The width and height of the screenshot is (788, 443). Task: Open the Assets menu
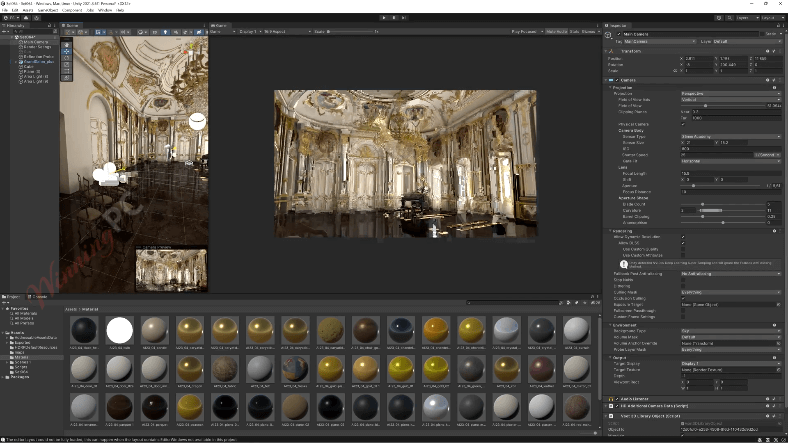click(x=28, y=10)
